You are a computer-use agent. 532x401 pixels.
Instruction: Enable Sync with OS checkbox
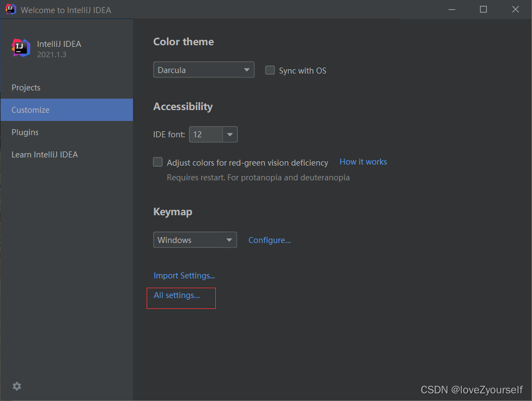click(x=270, y=70)
